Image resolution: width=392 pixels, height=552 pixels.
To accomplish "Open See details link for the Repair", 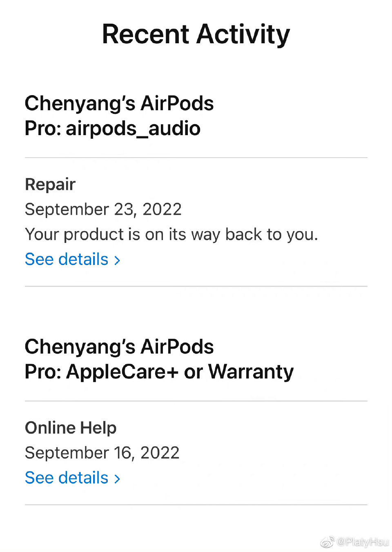I will click(x=67, y=259).
